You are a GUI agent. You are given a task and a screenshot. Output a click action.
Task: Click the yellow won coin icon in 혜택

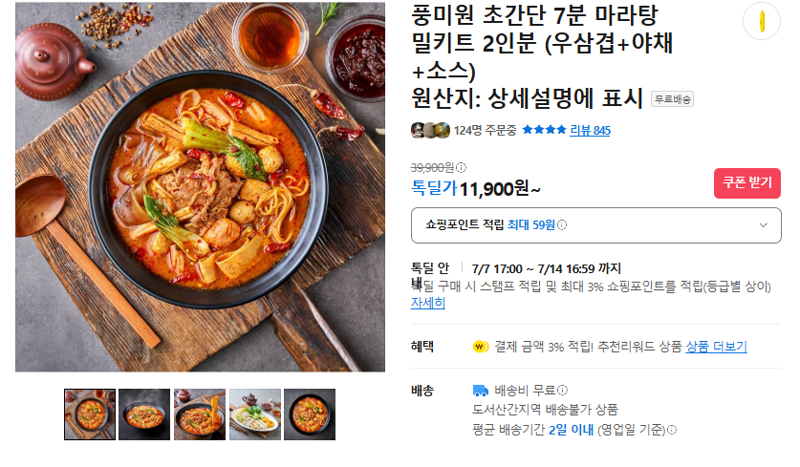pyautogui.click(x=480, y=347)
